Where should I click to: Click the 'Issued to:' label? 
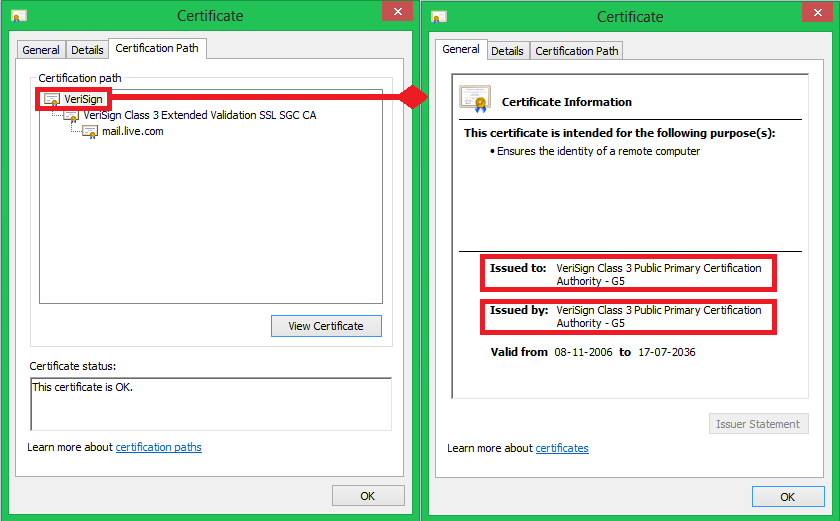[518, 268]
